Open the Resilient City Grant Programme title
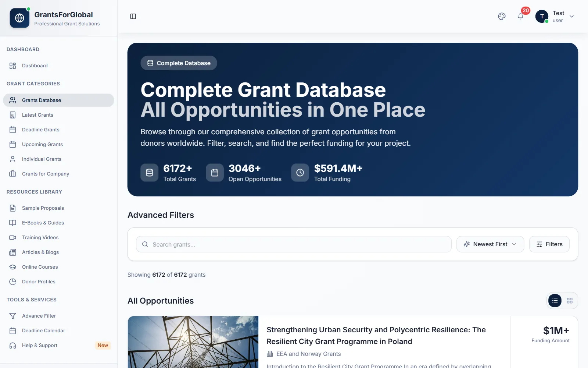 [376, 336]
